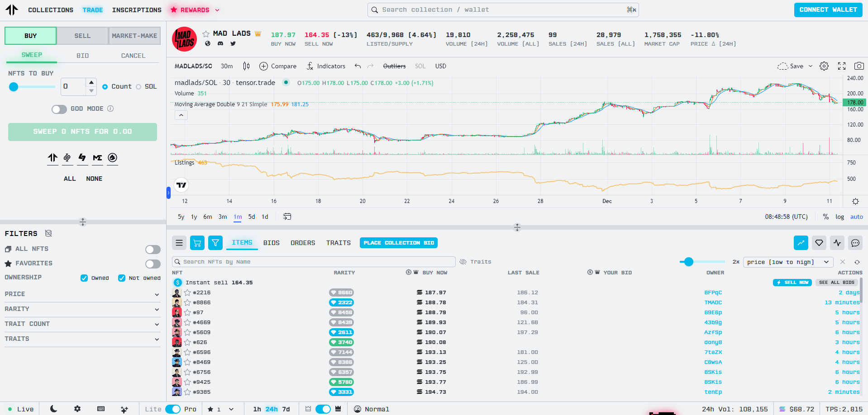The width and height of the screenshot is (868, 415).
Task: Expand the TRAITS filter
Action: 82,339
